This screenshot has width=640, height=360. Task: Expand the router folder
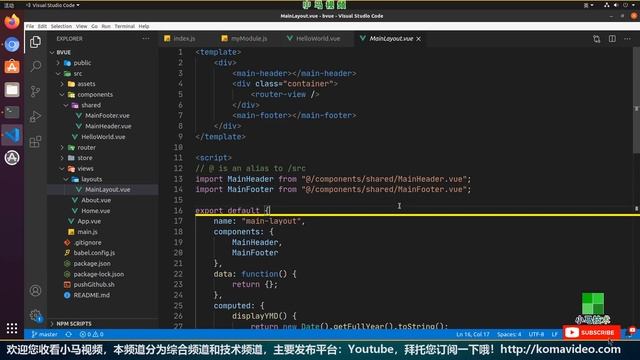click(62, 147)
